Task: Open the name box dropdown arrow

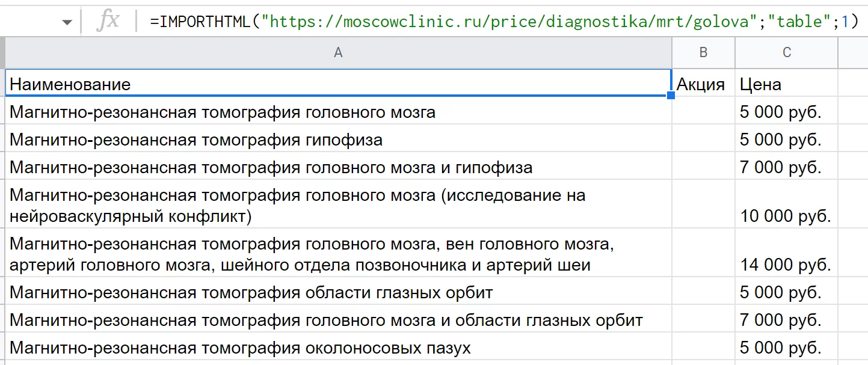Action: tap(67, 22)
